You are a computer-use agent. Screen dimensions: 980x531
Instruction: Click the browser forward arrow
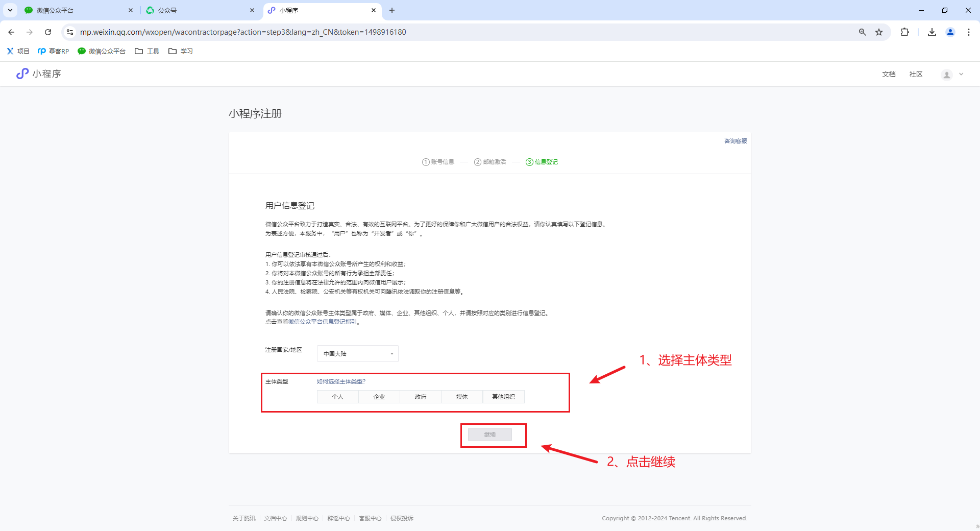(x=30, y=32)
